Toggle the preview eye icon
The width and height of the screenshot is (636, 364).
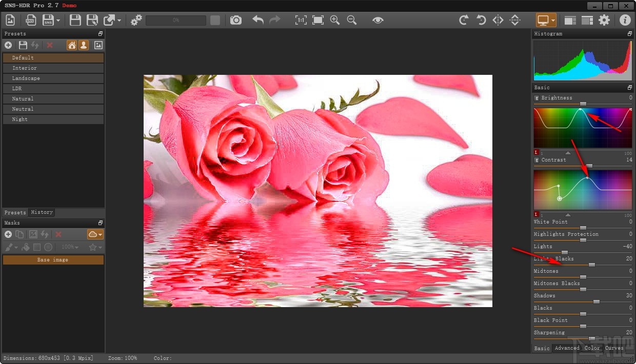pos(378,20)
